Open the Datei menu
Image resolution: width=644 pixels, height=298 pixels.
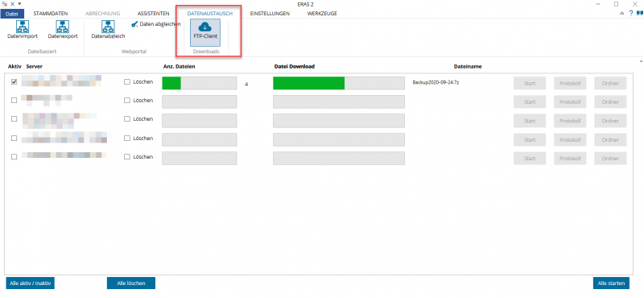click(12, 14)
